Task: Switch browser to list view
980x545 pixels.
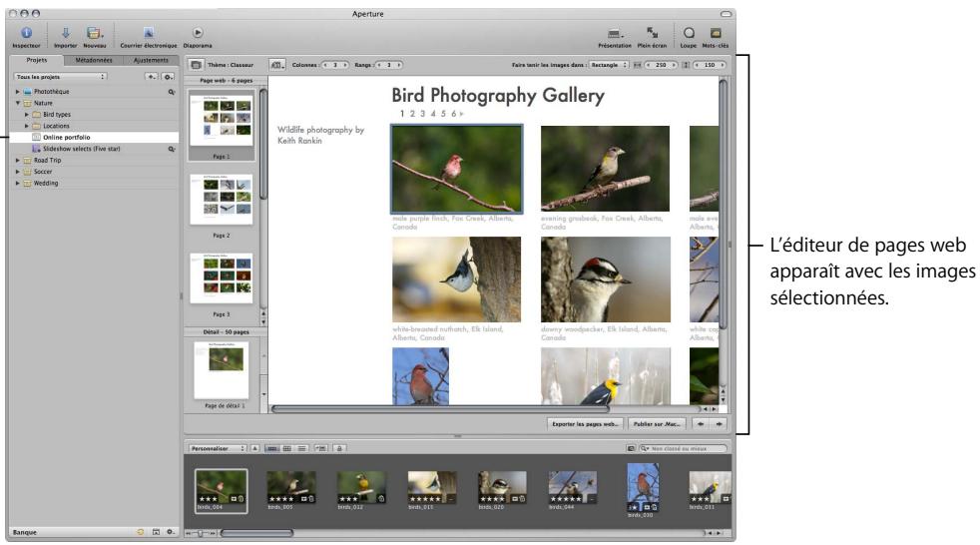Action: pyautogui.click(x=301, y=448)
